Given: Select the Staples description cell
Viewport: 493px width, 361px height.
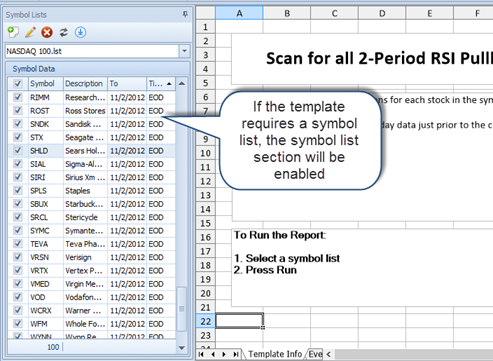Looking at the screenshot, I should (85, 191).
